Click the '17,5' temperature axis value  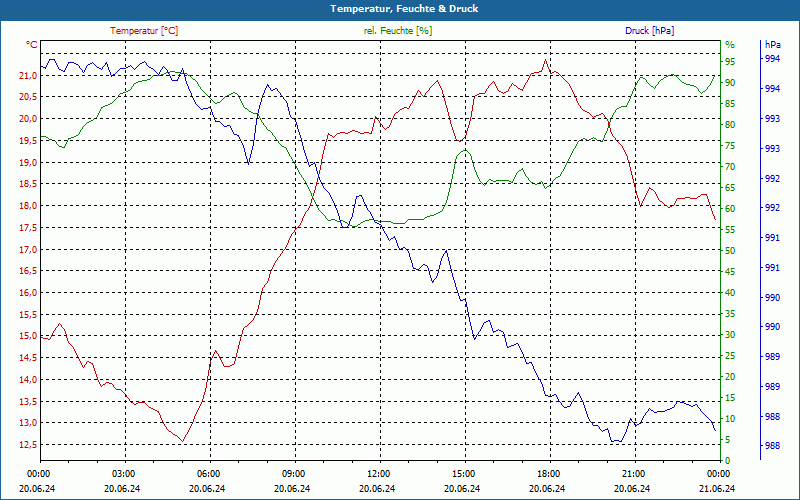coord(28,228)
